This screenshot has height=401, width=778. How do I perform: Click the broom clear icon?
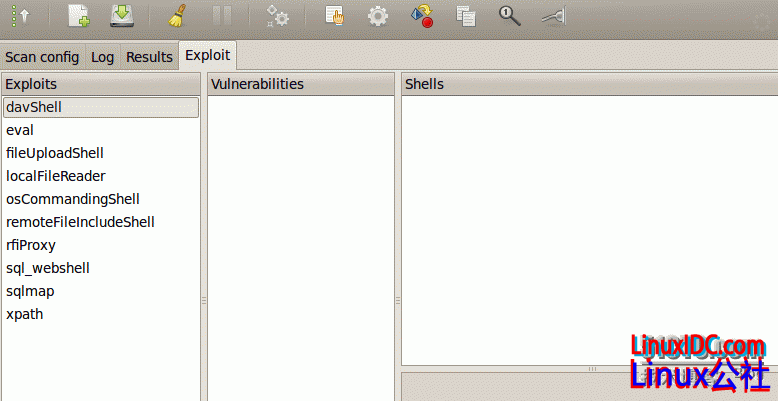177,16
